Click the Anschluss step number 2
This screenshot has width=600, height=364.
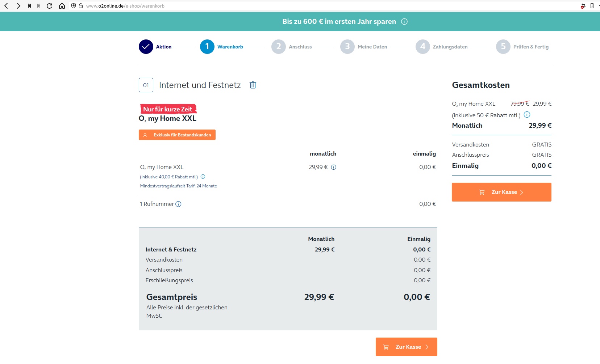pos(279,47)
